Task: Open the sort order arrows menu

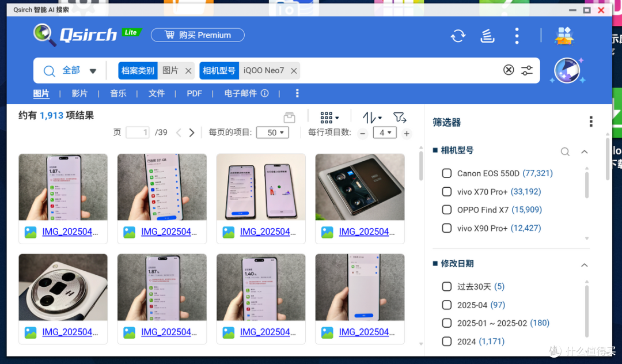Action: [x=372, y=117]
